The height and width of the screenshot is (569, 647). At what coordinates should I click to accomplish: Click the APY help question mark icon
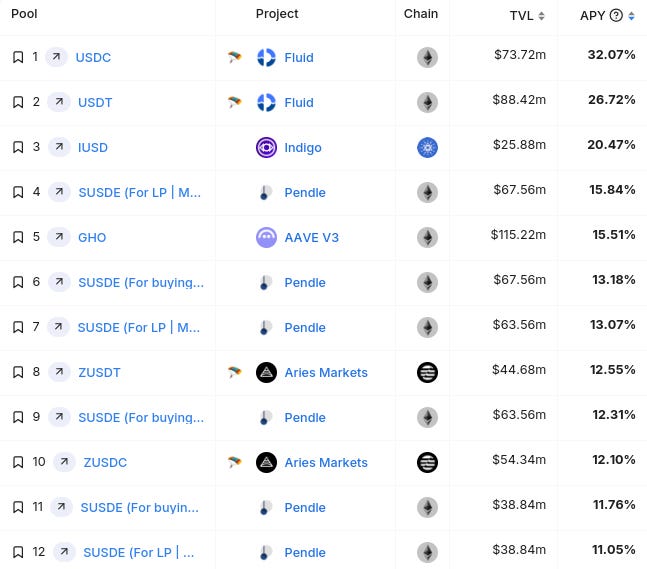point(616,16)
